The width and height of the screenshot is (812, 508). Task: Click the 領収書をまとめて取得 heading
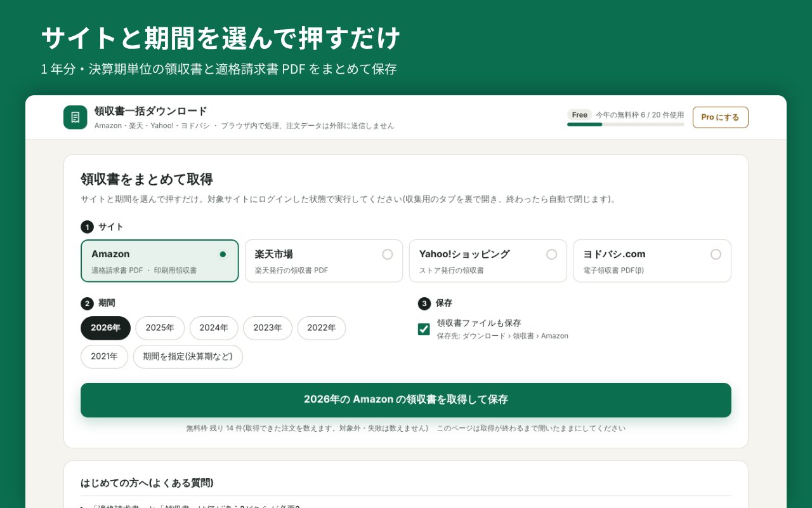[x=147, y=179]
